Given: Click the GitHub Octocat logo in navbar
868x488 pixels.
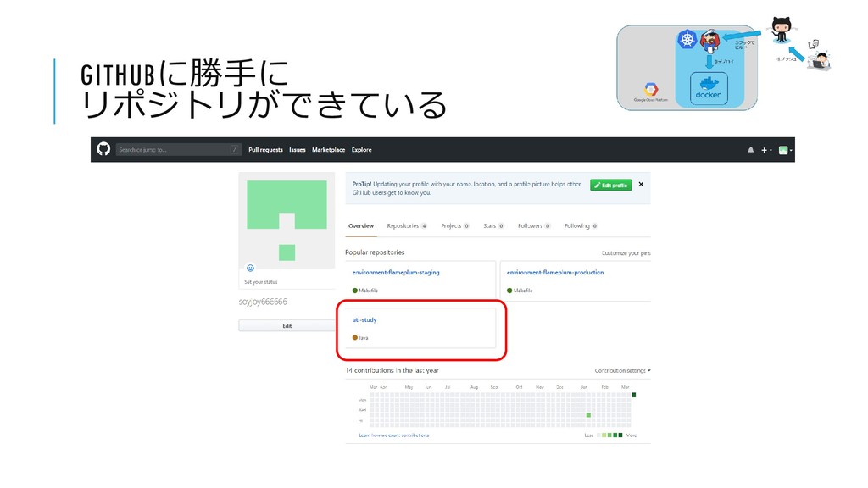Looking at the screenshot, I should pyautogui.click(x=103, y=149).
